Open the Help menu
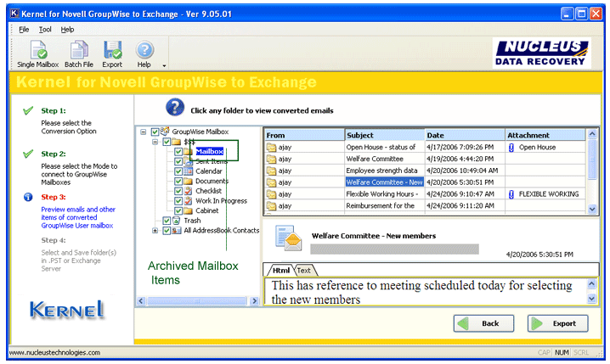 [x=67, y=30]
